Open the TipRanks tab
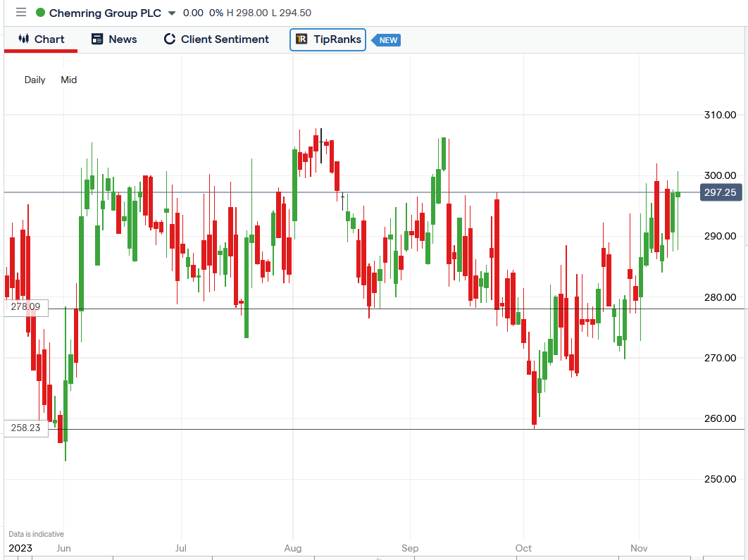748x560 pixels. point(328,39)
